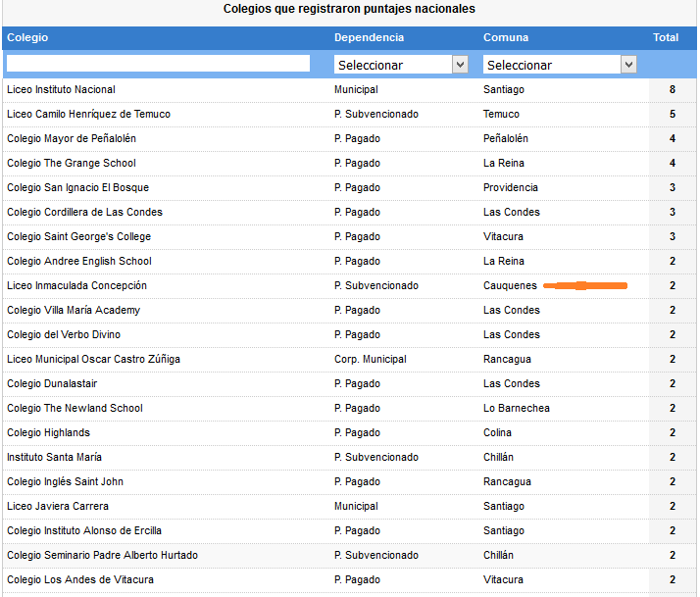Screen dimensions: 700x597
Task: Click the Cauquenes comuna cell
Action: pyautogui.click(x=510, y=286)
